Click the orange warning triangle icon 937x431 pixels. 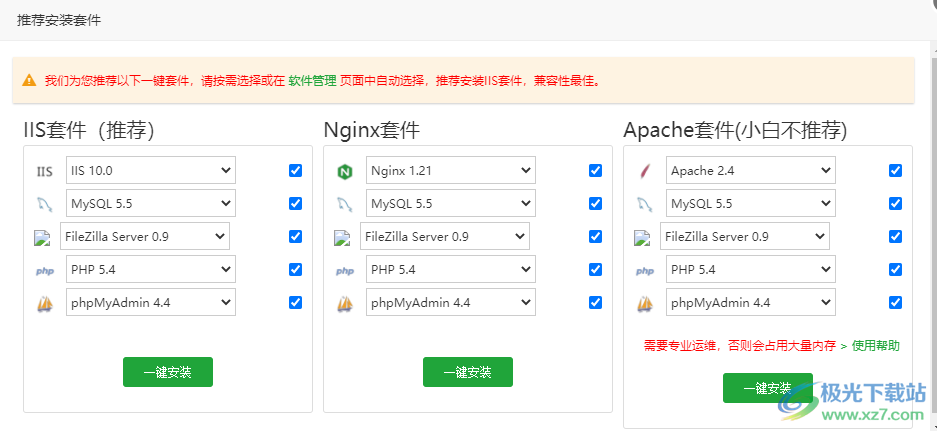point(29,80)
